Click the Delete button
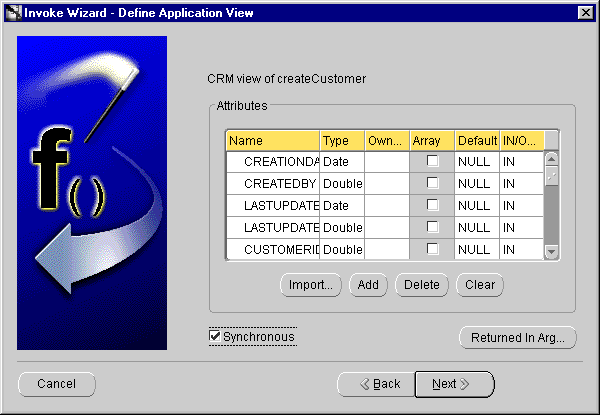Viewport: 600px width, 415px height. pyautogui.click(x=422, y=285)
